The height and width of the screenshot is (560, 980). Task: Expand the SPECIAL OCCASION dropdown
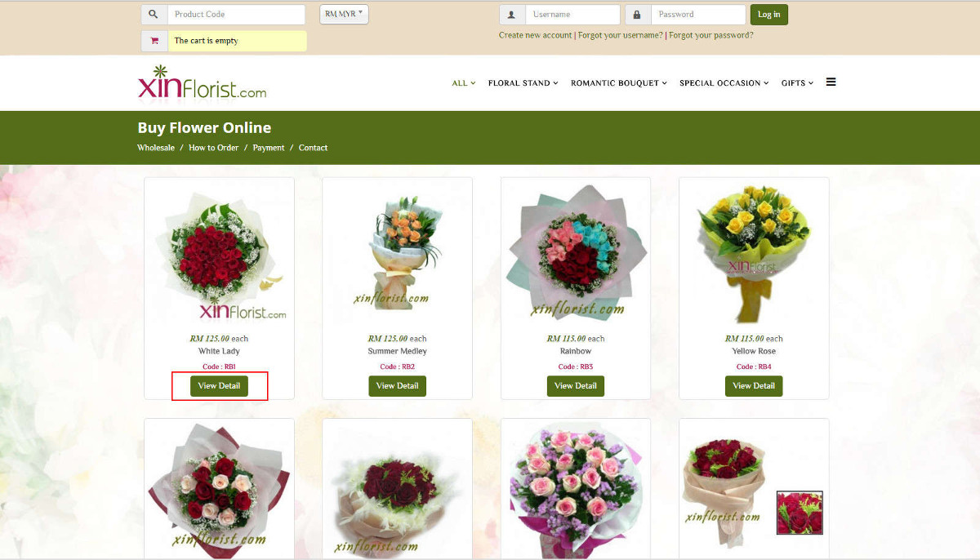pos(723,82)
